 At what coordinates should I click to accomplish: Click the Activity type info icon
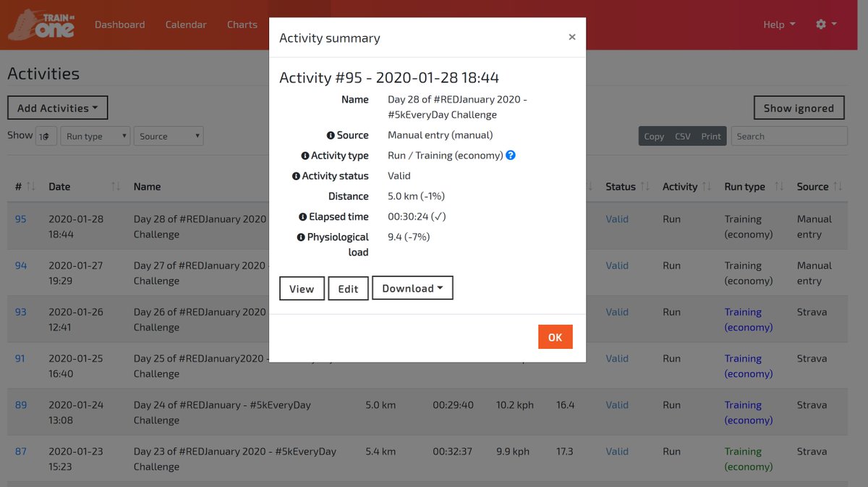coord(305,156)
